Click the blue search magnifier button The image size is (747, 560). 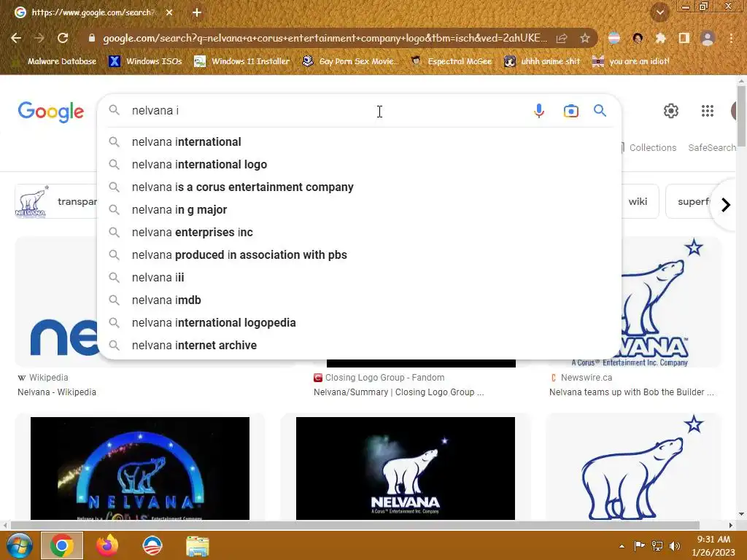[x=600, y=111]
